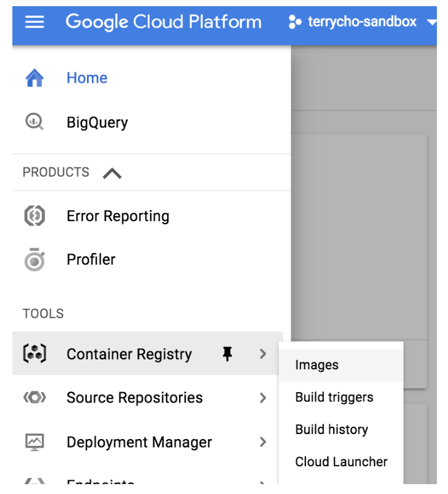Click the Profiler stopwatch icon
The image size is (448, 494).
tap(35, 259)
